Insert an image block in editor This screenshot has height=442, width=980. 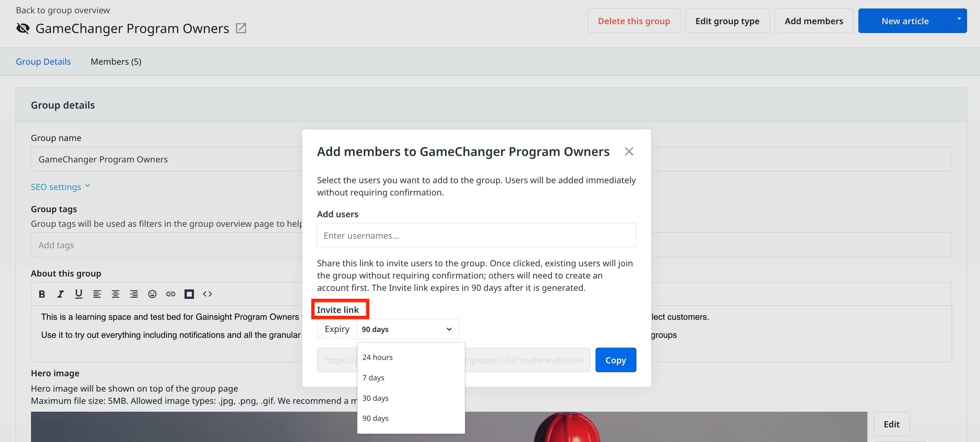click(x=189, y=294)
